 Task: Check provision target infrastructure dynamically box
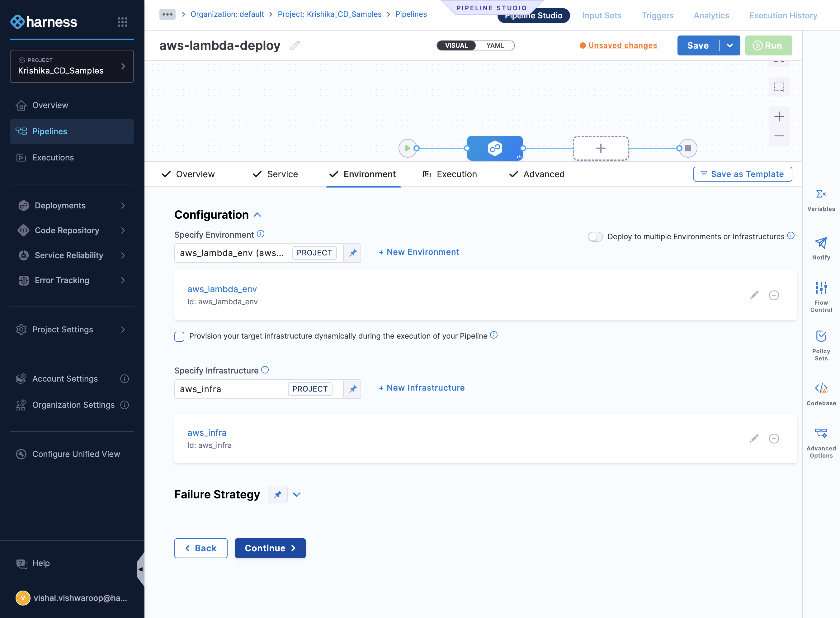tap(179, 336)
